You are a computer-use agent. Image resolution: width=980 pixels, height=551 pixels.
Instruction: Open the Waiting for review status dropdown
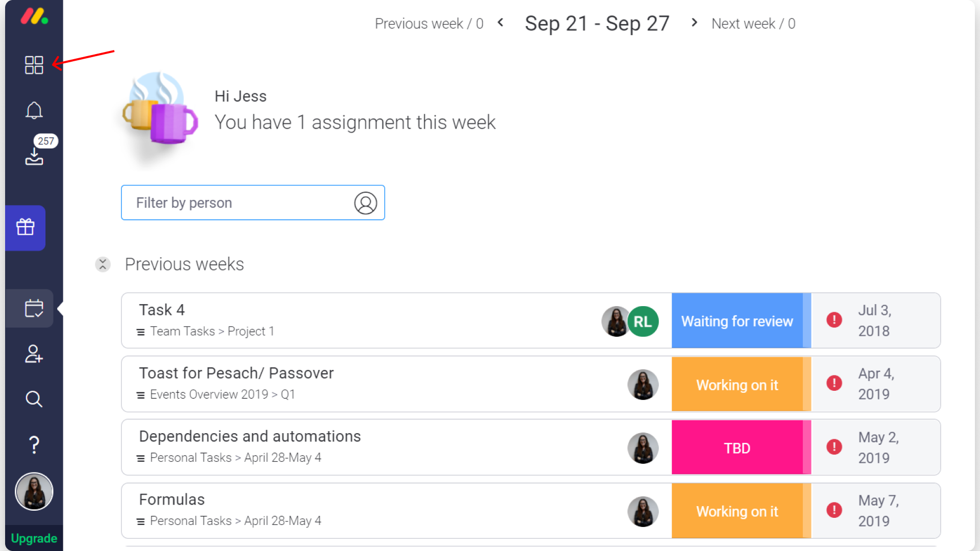tap(737, 321)
